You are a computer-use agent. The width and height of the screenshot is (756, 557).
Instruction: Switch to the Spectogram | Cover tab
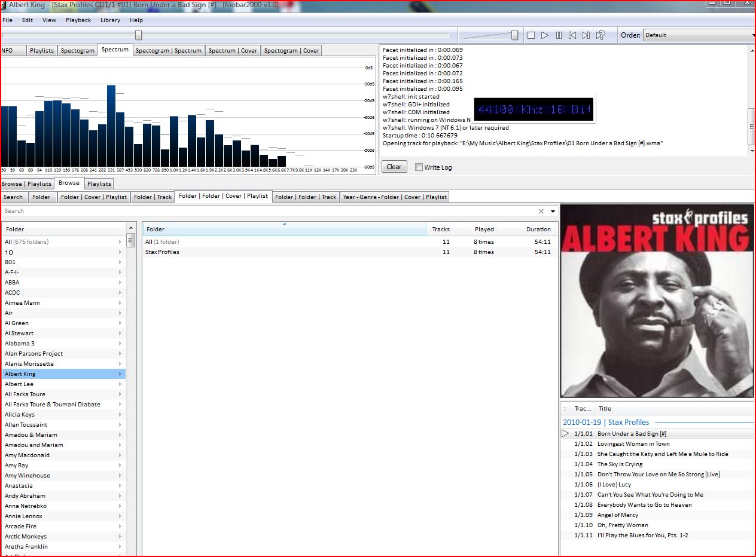pos(292,51)
